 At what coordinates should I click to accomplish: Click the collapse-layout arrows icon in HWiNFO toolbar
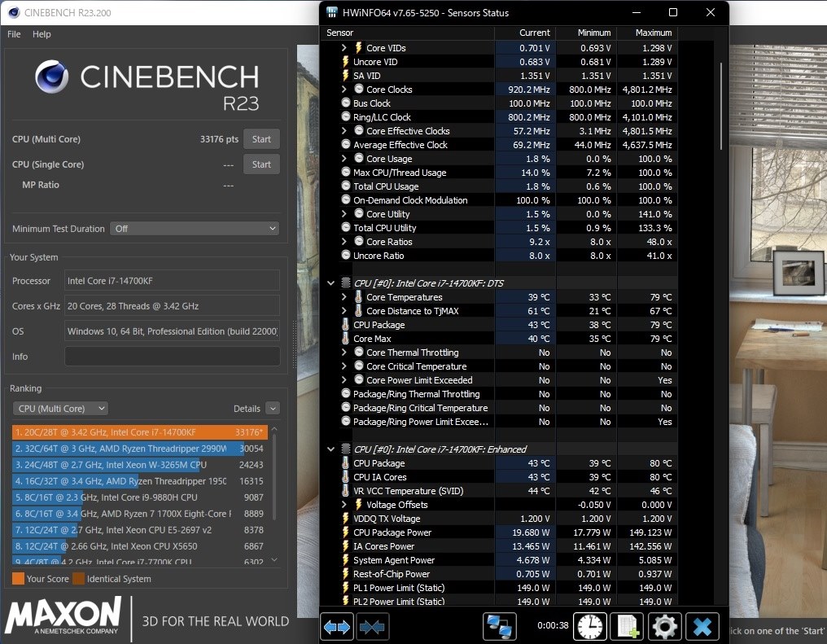click(x=372, y=627)
